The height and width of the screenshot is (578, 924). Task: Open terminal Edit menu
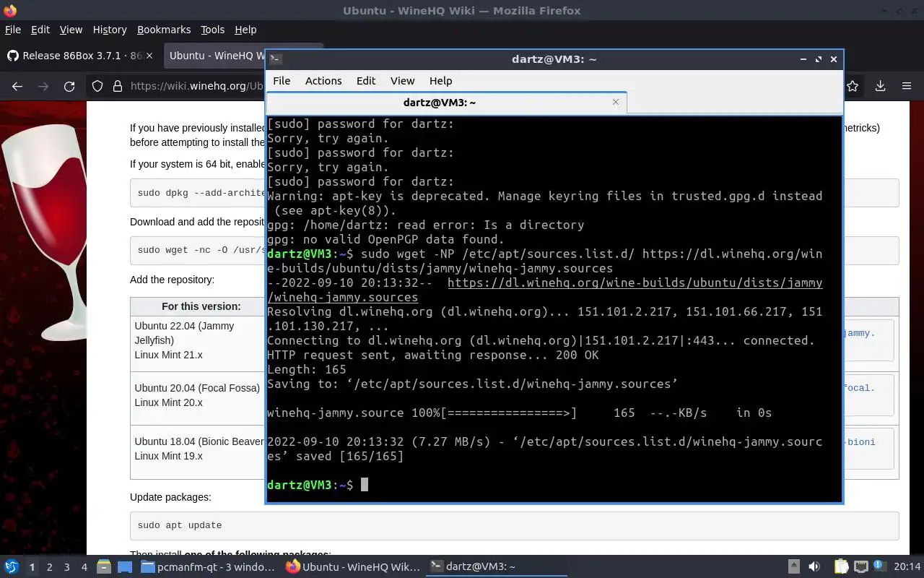click(x=366, y=81)
